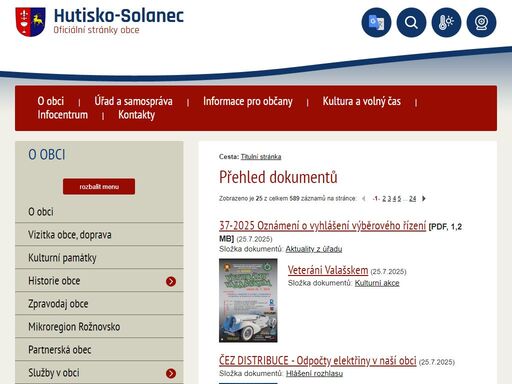
Task: Open the weather thermometer icon
Action: pyautogui.click(x=446, y=22)
